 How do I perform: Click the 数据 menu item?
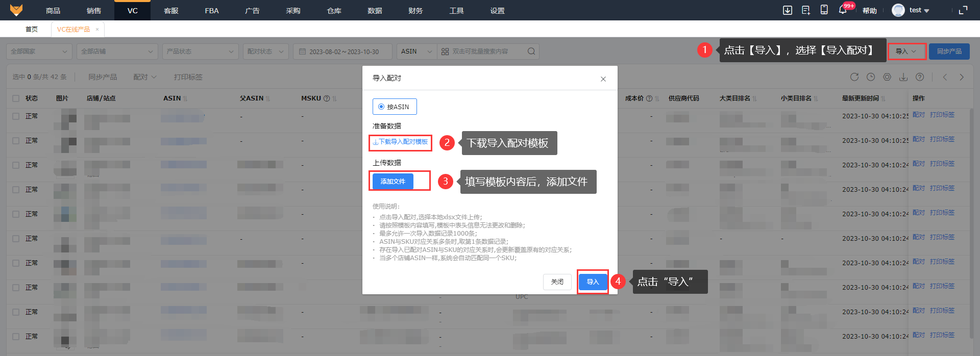point(375,10)
